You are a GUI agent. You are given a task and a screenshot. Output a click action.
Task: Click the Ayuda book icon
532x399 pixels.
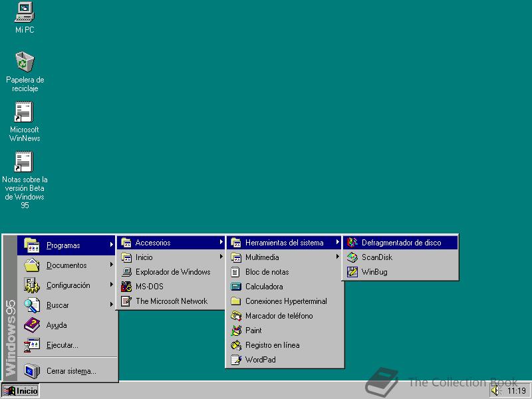coord(32,325)
